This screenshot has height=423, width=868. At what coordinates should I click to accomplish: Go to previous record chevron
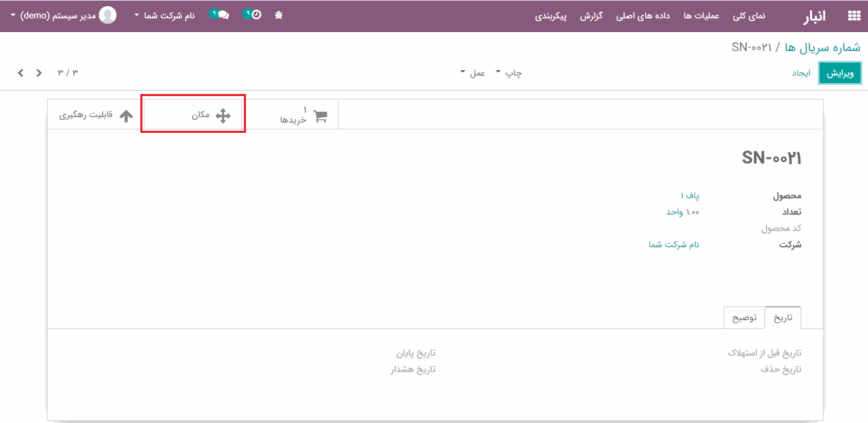(39, 72)
